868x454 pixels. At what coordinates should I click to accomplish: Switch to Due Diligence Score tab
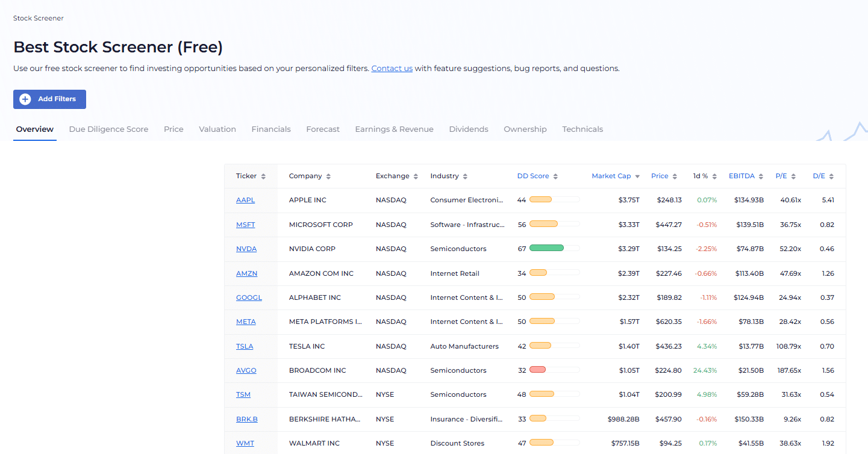(108, 129)
